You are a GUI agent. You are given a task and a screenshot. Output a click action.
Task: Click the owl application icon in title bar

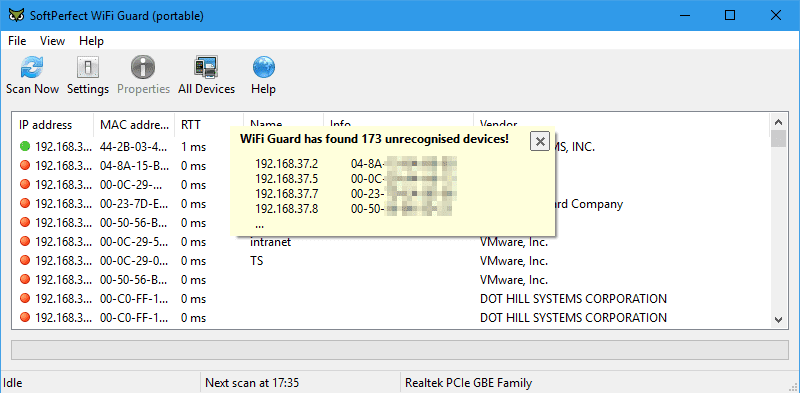16,15
